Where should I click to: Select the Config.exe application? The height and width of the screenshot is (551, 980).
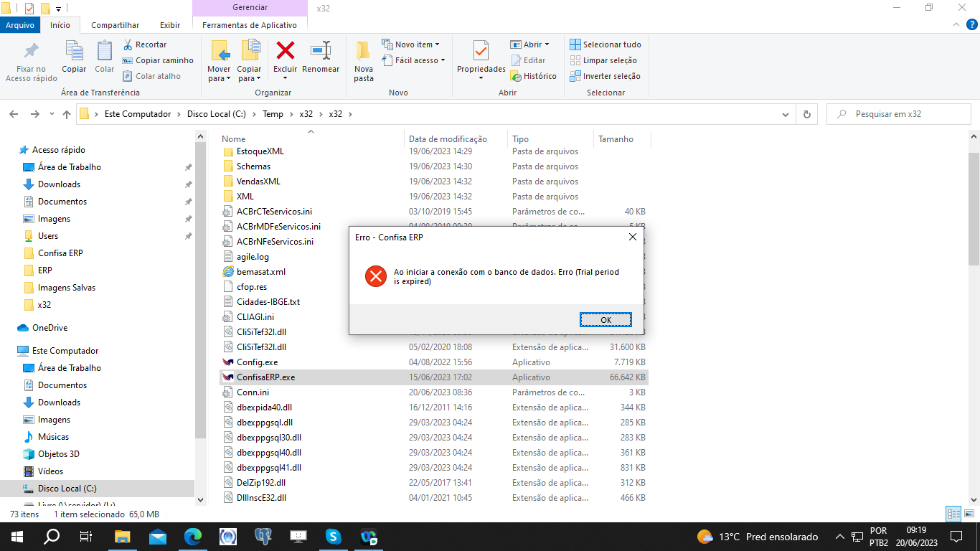click(257, 362)
